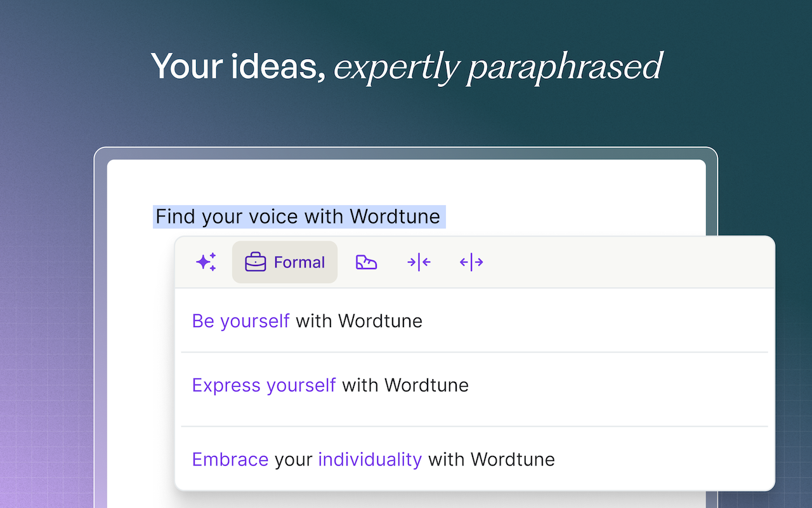
Task: Click the Shorten text icon
Action: (419, 262)
